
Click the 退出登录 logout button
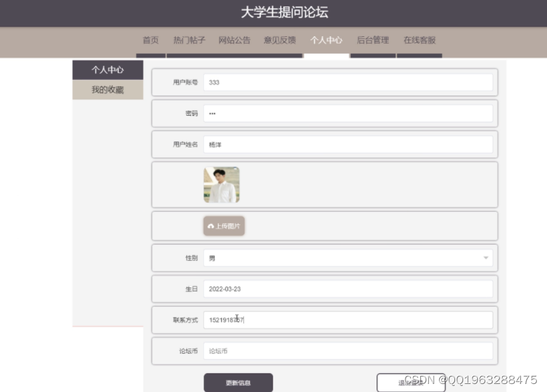412,382
